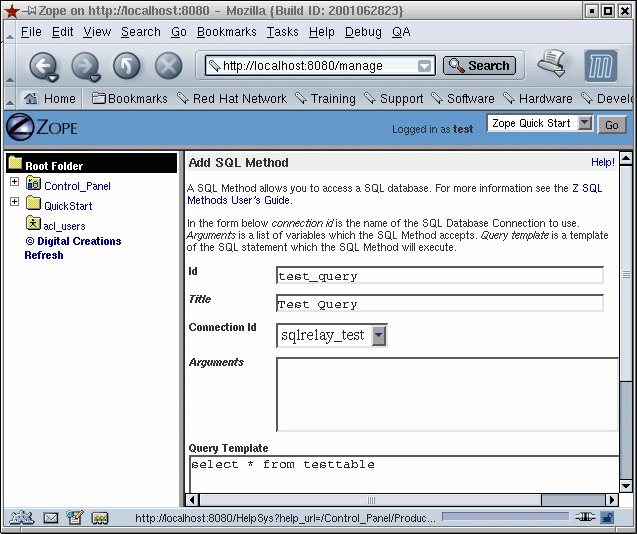Click the Control_Panel folder icon
The width and height of the screenshot is (637, 534).
point(33,185)
